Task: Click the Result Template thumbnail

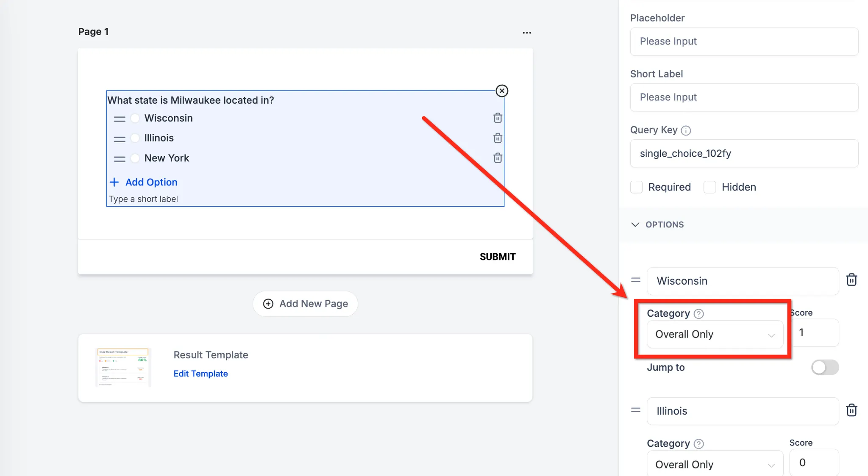Action: pos(123,367)
